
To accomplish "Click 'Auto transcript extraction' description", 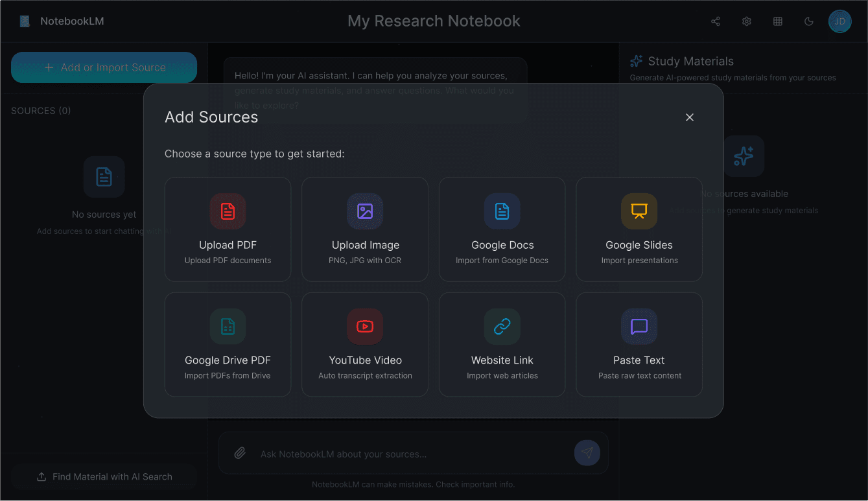I will [x=365, y=376].
